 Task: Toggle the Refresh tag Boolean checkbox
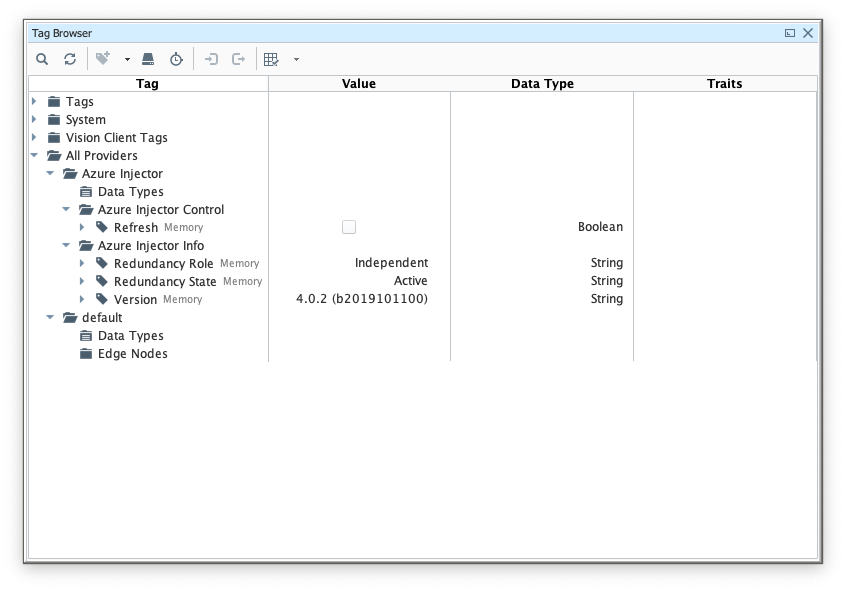click(349, 227)
